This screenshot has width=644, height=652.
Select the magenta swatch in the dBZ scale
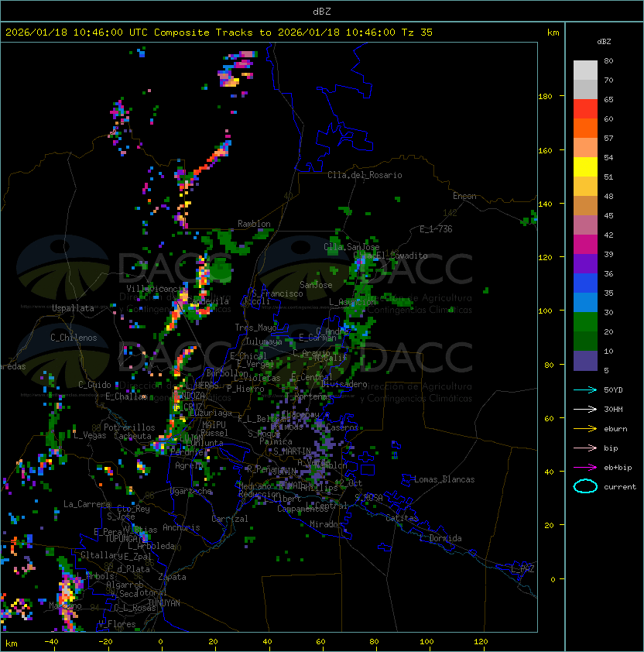pos(585,244)
